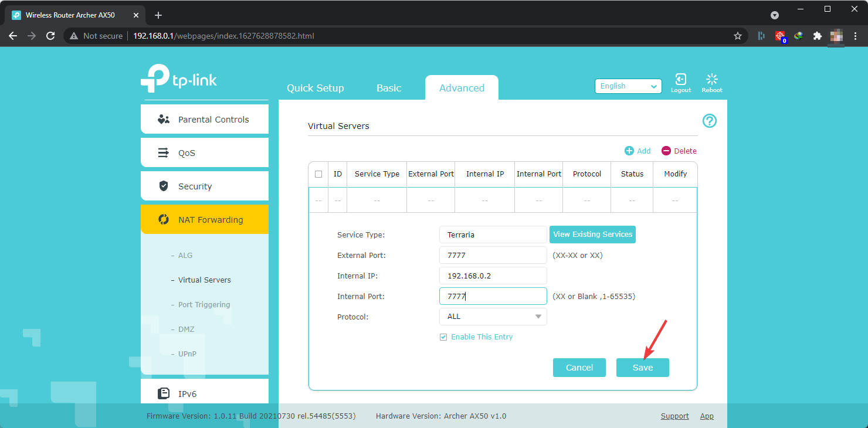Save the virtual server entry
This screenshot has height=428, width=868.
[x=642, y=368]
